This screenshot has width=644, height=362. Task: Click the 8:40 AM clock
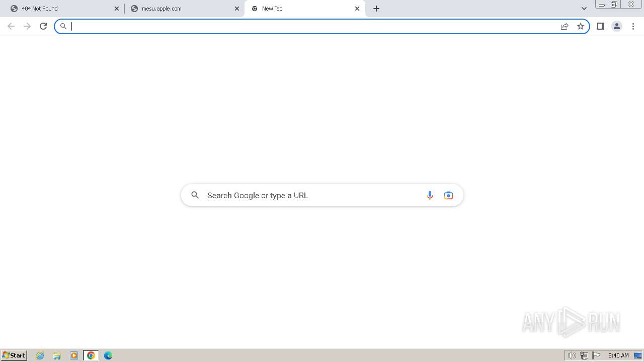[618, 355]
